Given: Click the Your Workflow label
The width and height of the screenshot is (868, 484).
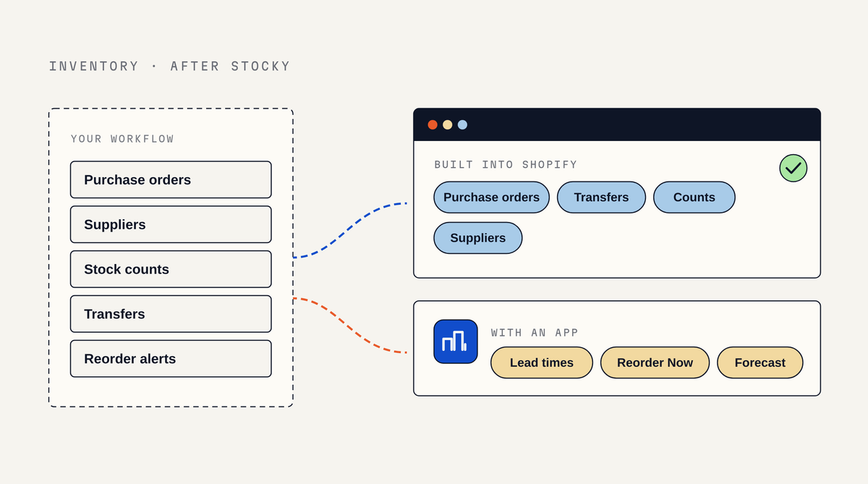Looking at the screenshot, I should point(123,139).
